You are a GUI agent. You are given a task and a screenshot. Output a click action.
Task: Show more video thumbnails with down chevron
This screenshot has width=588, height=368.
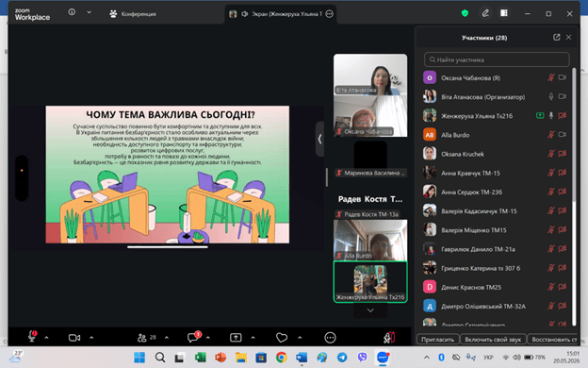(x=370, y=310)
